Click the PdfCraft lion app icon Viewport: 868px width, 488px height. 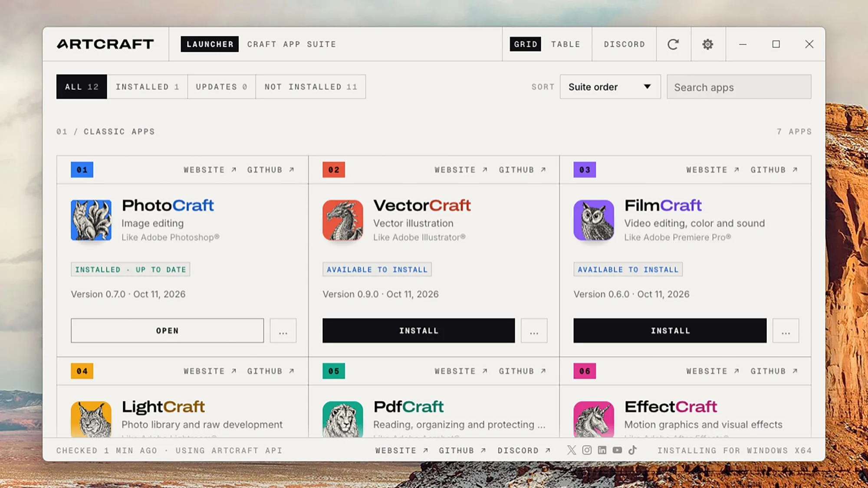(x=343, y=419)
